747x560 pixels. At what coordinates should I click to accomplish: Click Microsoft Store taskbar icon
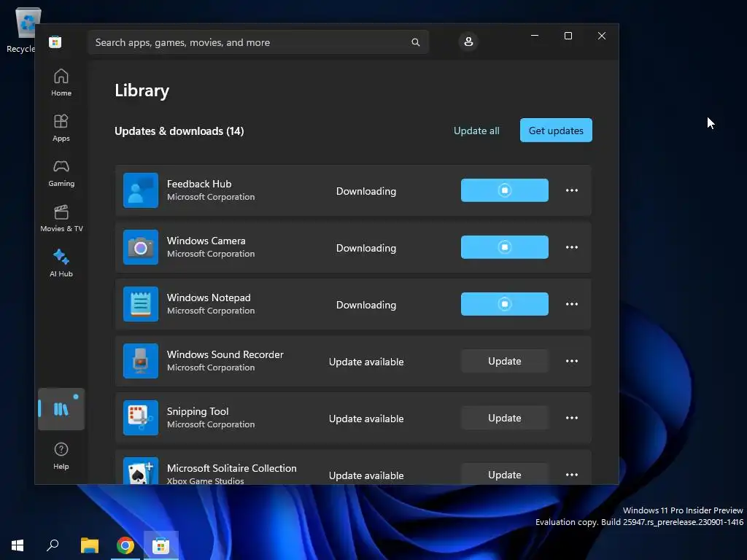160,545
